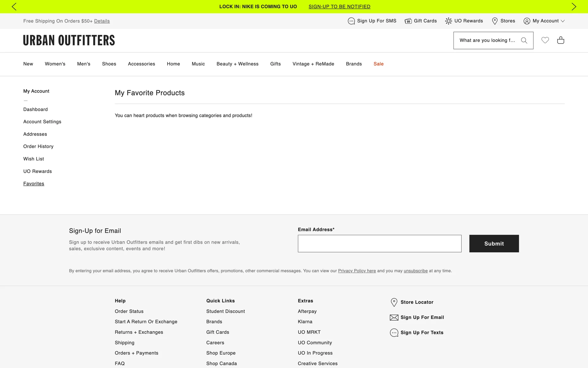Click the footer Sign Up For Texts icon
588x368 pixels.
click(x=394, y=333)
